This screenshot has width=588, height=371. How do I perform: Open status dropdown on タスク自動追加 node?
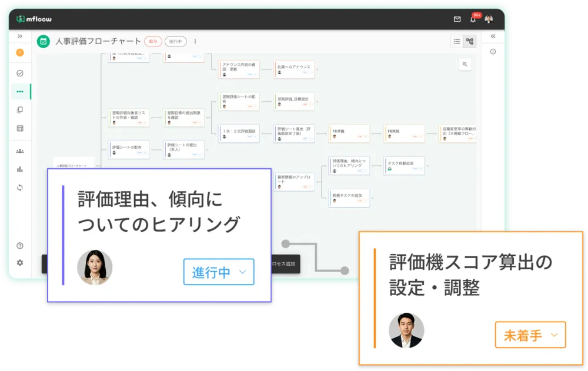[x=417, y=169]
